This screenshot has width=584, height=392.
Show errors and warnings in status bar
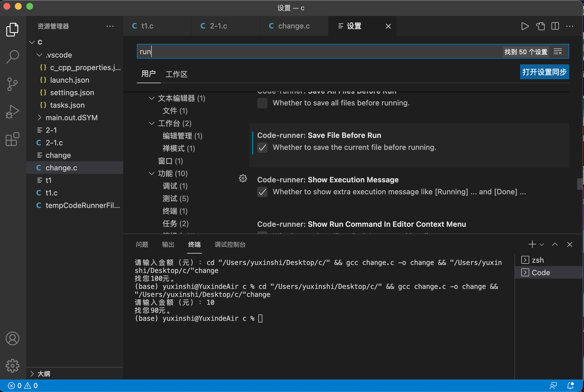(23, 386)
